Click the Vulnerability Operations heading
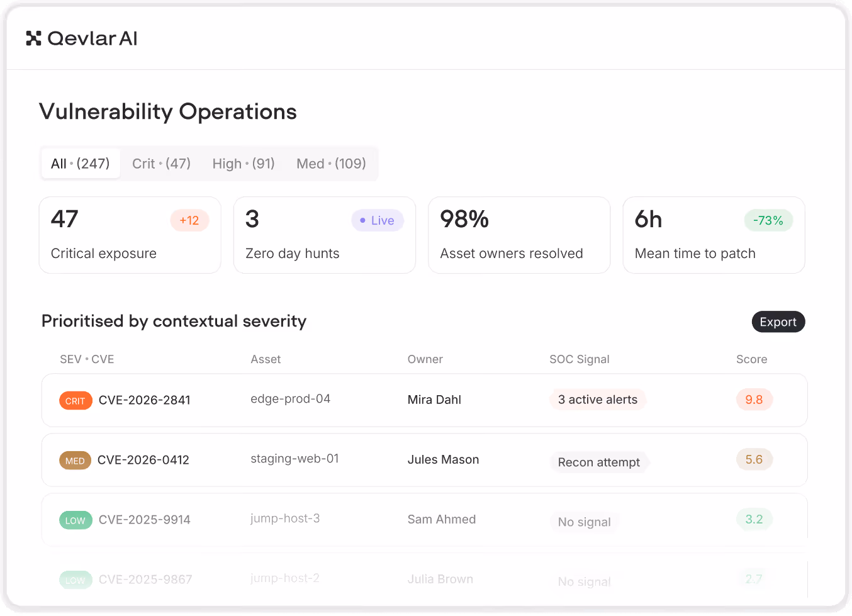Viewport: 852px width, 616px height. (168, 111)
